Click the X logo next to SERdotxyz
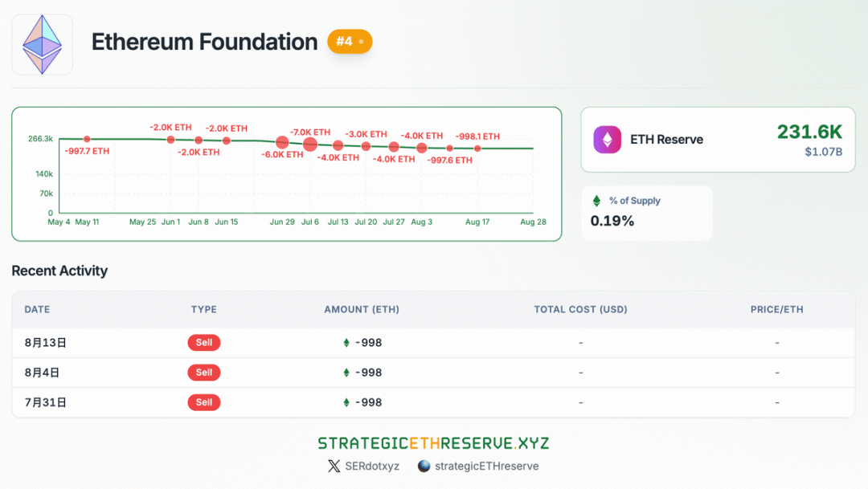The height and width of the screenshot is (489, 868). coord(334,466)
